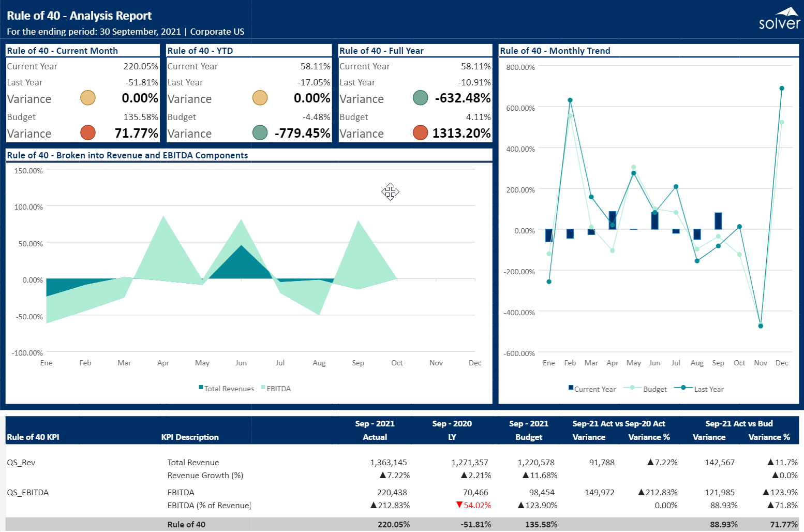This screenshot has height=532, width=804.
Task: Click the 1,363,145 actual revenue cell
Action: [389, 463]
